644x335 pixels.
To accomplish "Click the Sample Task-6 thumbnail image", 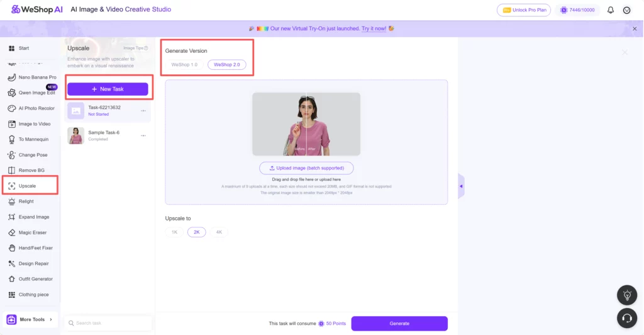I will (75, 135).
